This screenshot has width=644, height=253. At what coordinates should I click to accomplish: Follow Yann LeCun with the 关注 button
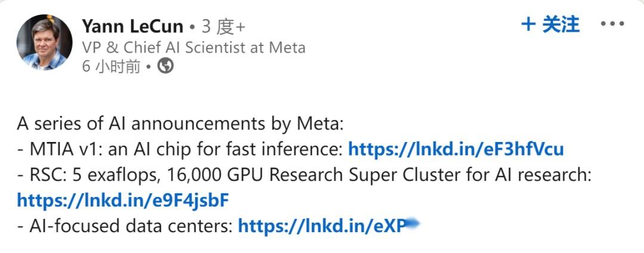click(x=561, y=24)
